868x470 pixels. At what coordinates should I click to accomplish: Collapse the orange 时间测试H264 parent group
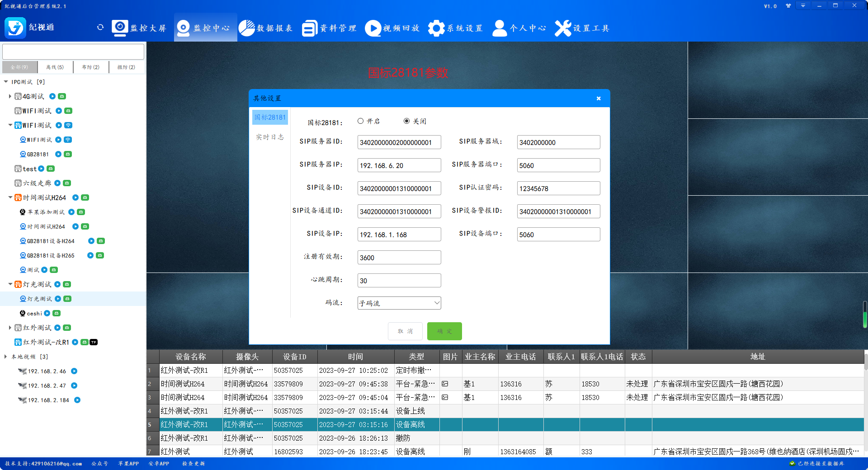coord(10,197)
